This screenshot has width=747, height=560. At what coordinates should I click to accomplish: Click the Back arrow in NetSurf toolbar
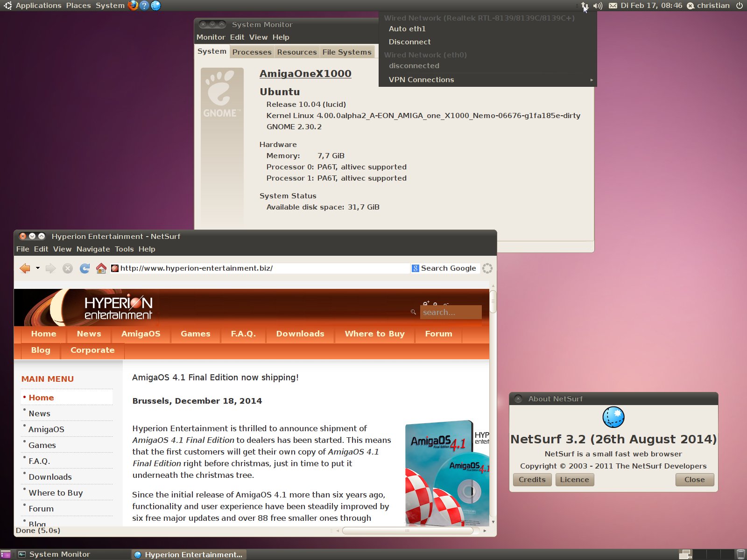point(25,268)
